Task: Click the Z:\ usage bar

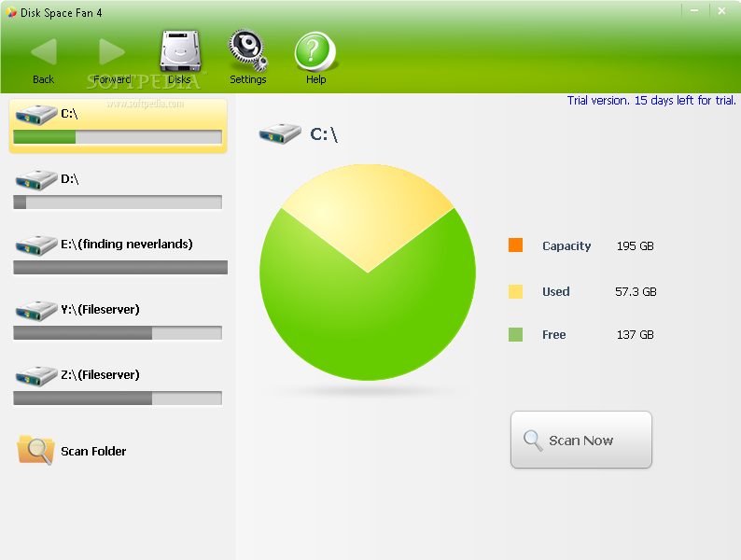Action: (x=118, y=398)
